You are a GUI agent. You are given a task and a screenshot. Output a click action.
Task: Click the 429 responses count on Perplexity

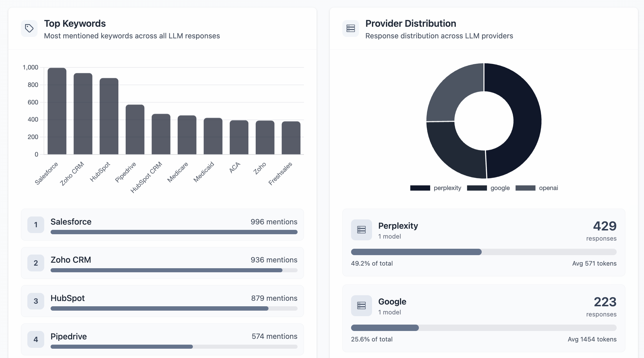[x=604, y=226]
